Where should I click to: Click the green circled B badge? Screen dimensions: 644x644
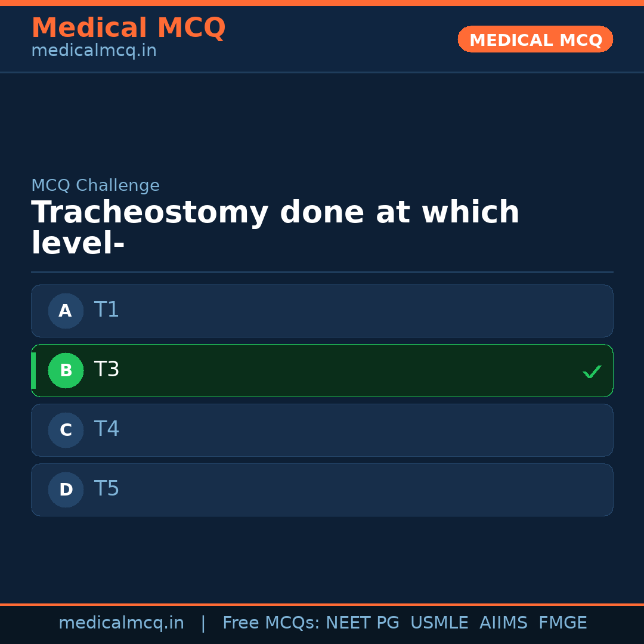tap(66, 370)
